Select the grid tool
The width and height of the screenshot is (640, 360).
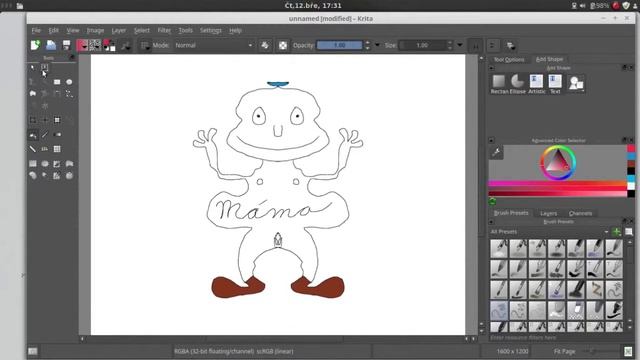(x=57, y=149)
